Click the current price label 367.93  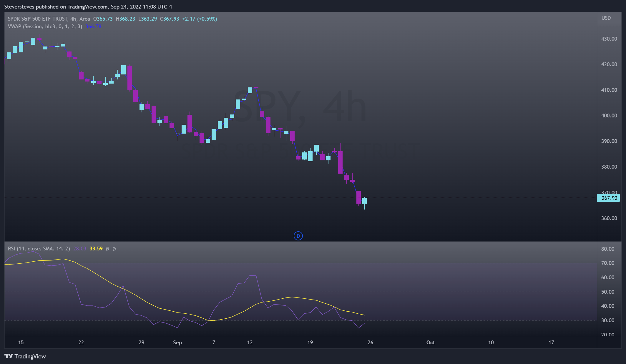608,198
